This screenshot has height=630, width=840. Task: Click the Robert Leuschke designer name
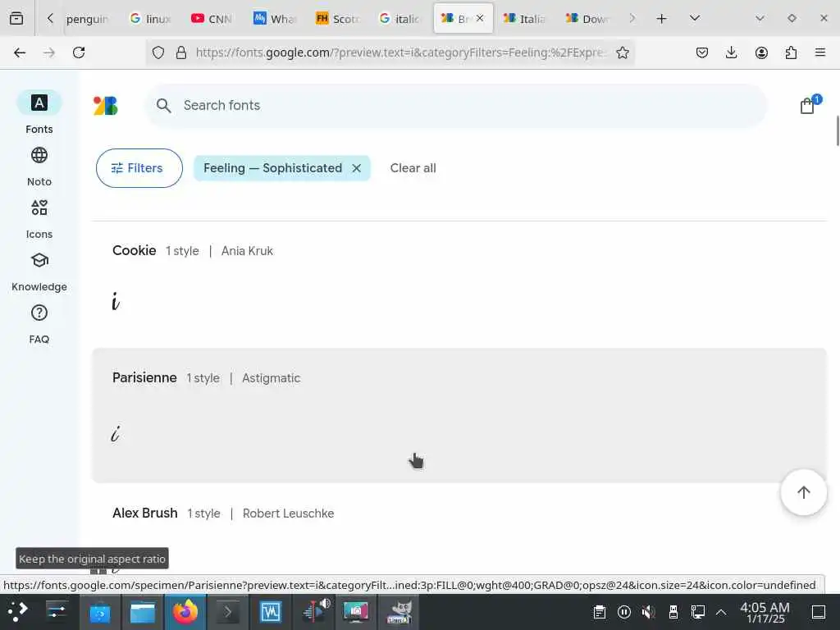[x=288, y=514]
